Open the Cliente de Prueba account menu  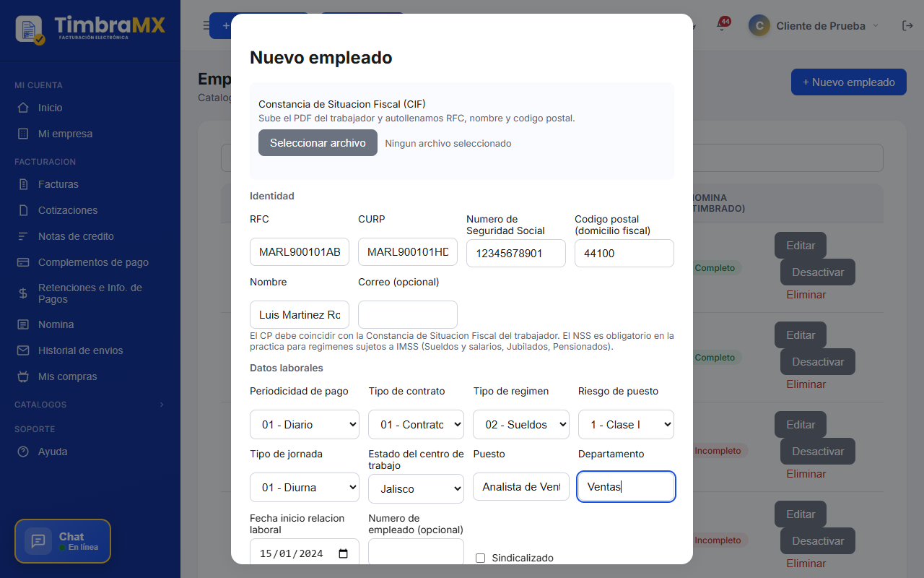click(x=814, y=25)
